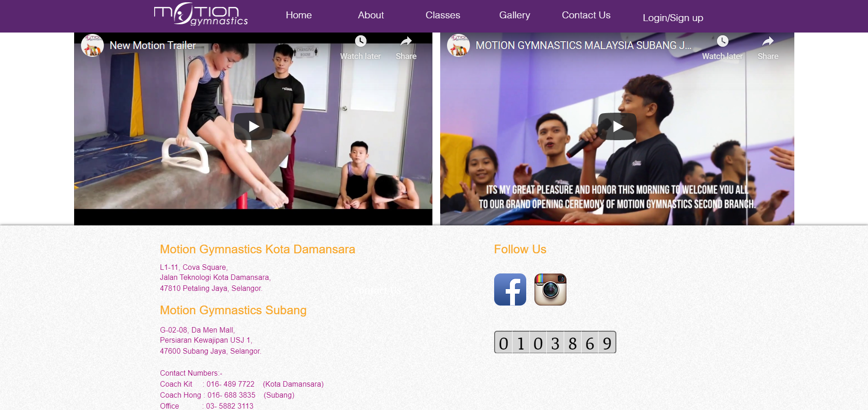
Task: Navigate to the Gallery page
Action: 514,15
